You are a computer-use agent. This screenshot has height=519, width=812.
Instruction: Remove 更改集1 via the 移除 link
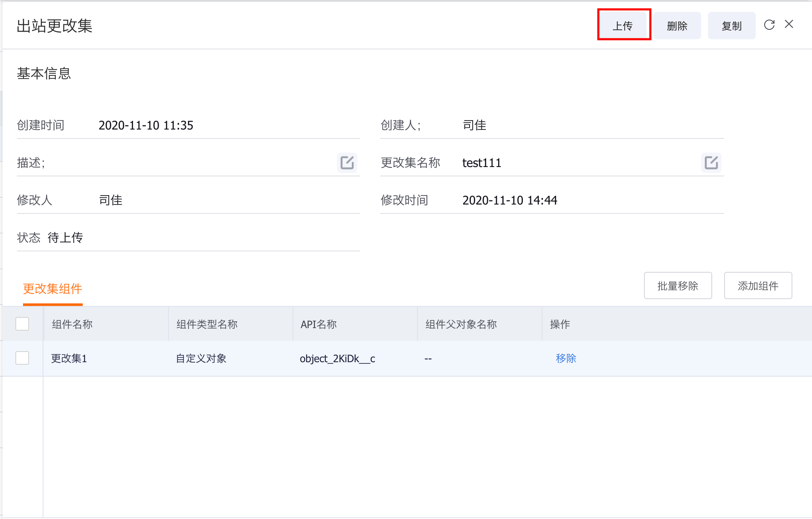coord(566,358)
